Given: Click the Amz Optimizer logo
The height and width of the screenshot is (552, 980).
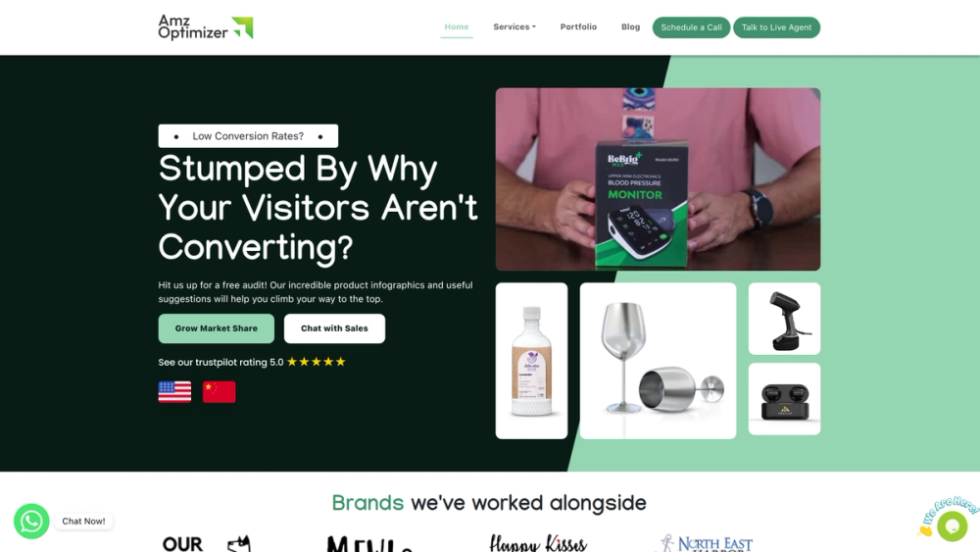Looking at the screenshot, I should 206,27.
